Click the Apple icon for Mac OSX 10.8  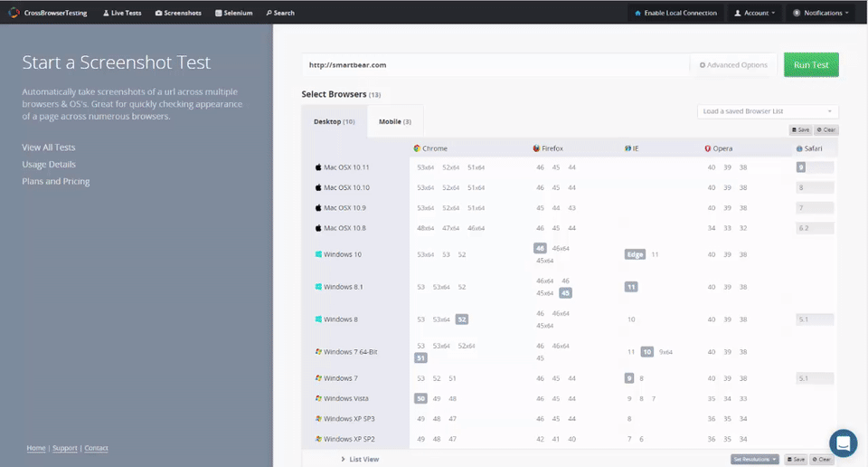coord(318,228)
